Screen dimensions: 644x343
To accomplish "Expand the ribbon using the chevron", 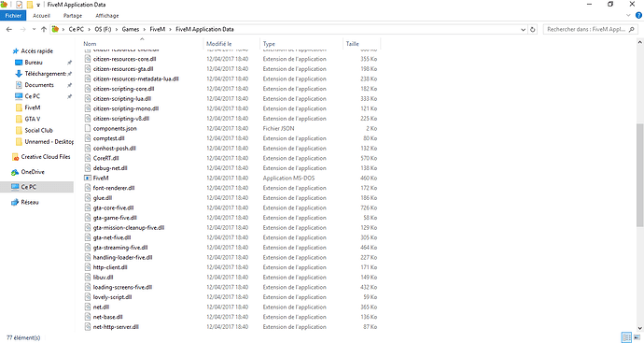I will click(x=628, y=15).
